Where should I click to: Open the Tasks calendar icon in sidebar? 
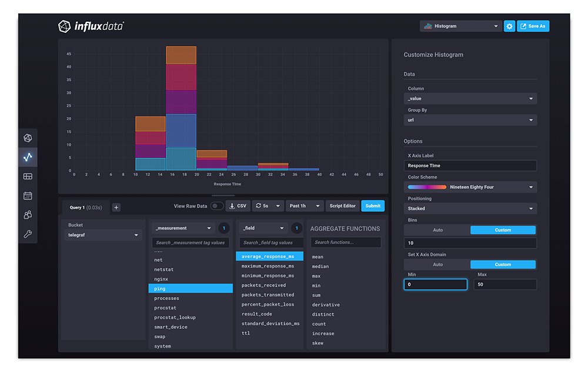28,196
